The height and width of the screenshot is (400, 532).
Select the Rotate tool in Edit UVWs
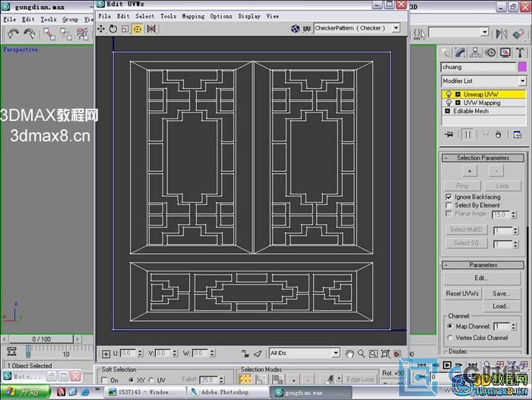point(113,29)
